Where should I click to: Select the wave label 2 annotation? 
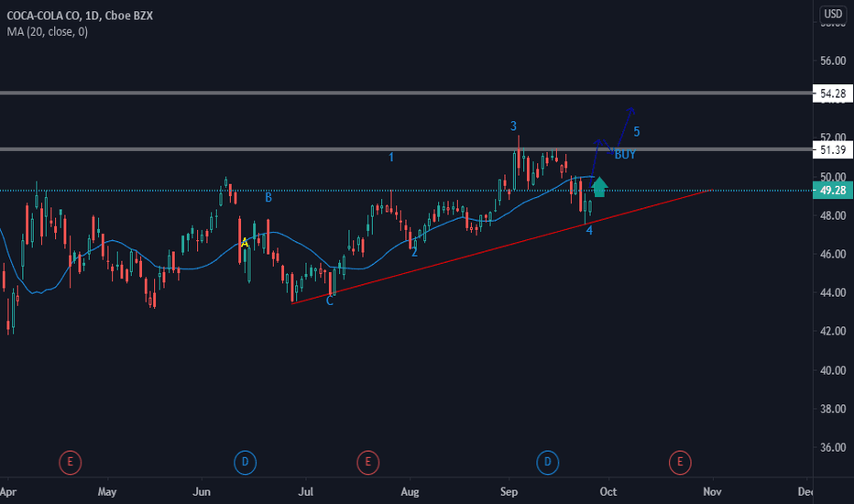[x=414, y=252]
